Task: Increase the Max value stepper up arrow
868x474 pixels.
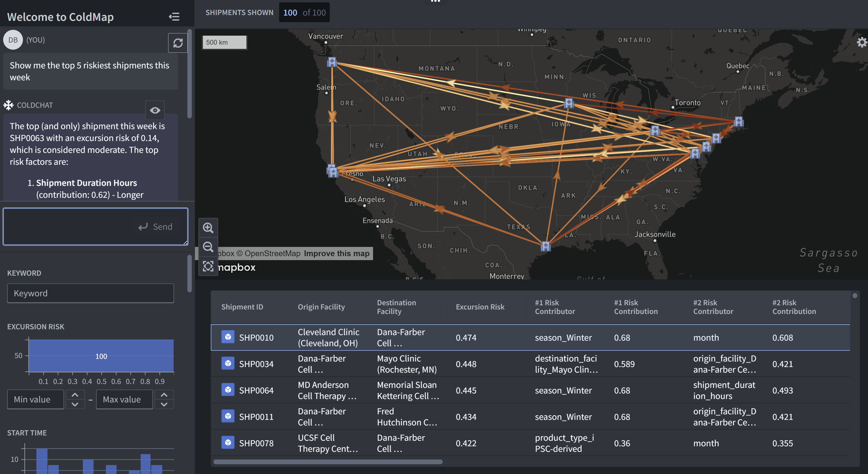Action: pyautogui.click(x=164, y=394)
